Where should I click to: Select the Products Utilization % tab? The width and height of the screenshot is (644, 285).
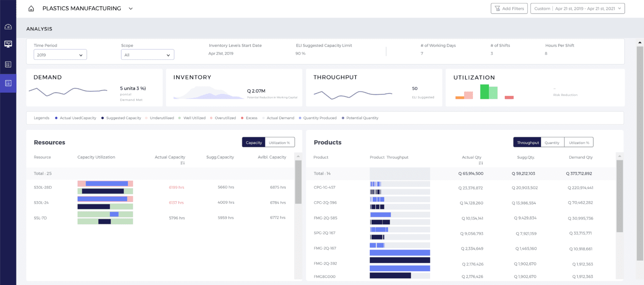coord(579,142)
